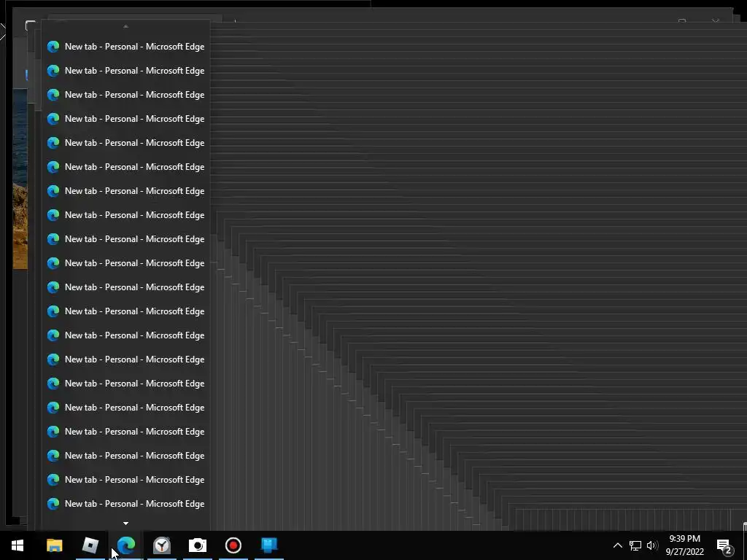Select the topmost New tab Edge window entry
747x560 pixels.
point(125,47)
